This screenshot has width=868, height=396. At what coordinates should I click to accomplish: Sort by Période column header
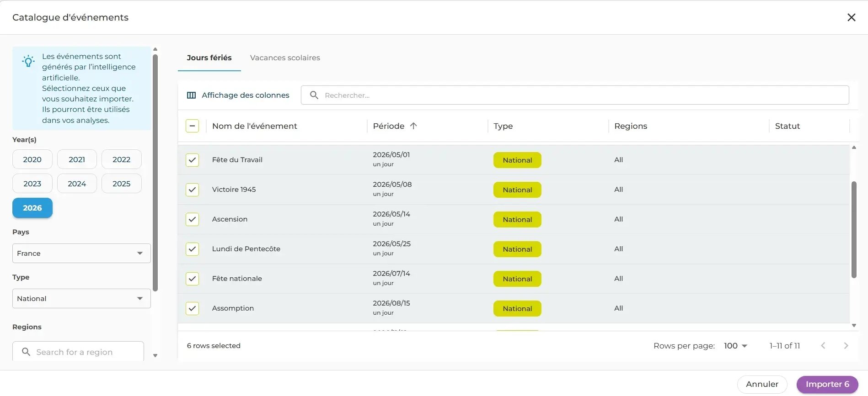point(388,126)
